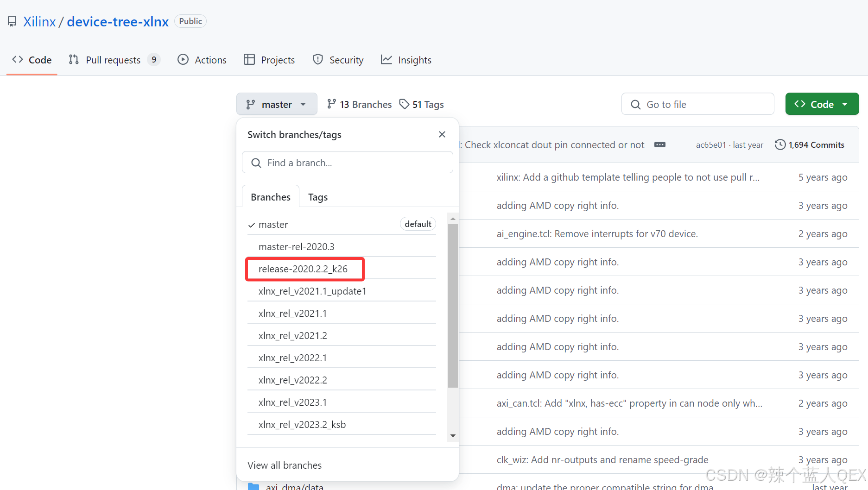The image size is (868, 490).
Task: Open the green Code dropdown button
Action: 822,104
